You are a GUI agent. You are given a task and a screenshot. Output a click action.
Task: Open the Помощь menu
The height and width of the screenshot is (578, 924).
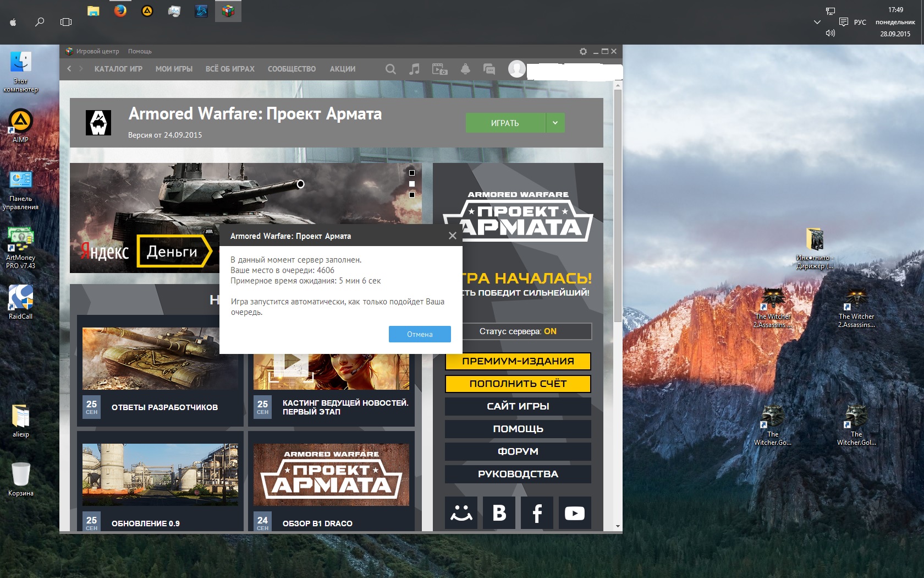tap(140, 51)
